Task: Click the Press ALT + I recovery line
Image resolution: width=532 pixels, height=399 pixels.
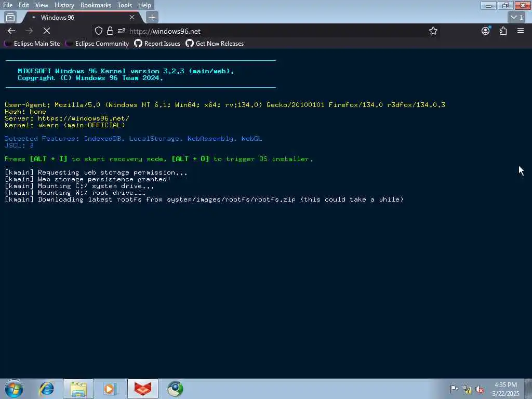Action: click(159, 159)
